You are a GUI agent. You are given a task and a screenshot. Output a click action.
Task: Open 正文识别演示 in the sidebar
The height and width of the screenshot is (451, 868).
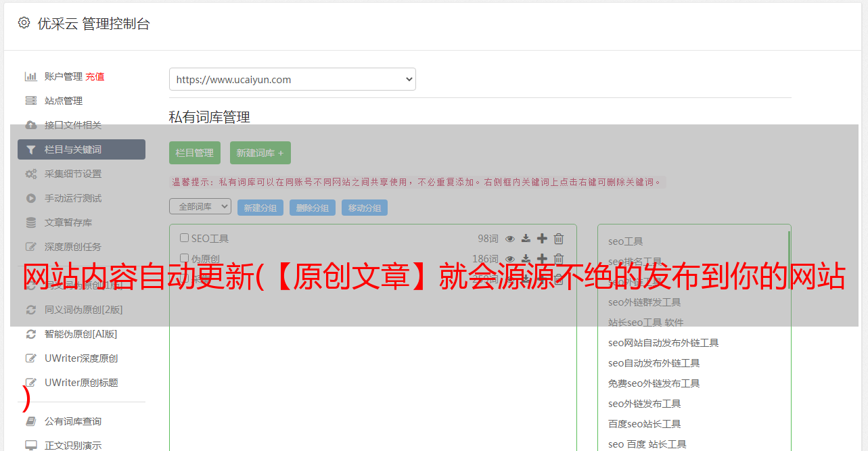point(73,446)
